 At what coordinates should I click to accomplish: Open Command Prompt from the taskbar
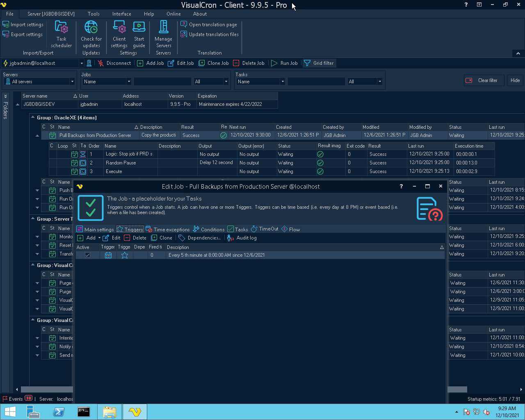[84, 412]
